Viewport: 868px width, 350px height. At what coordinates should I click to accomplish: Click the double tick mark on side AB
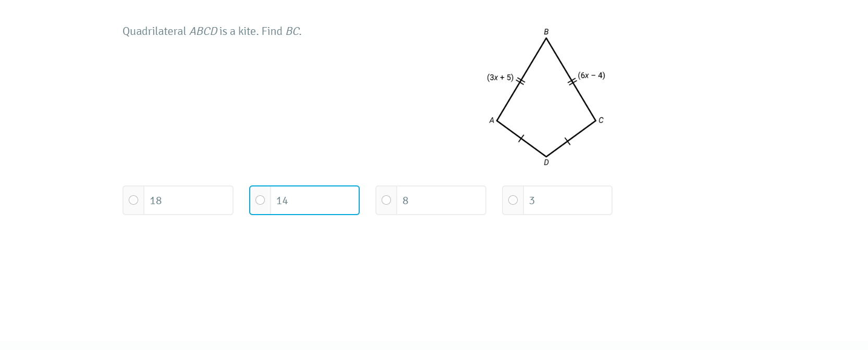click(520, 80)
